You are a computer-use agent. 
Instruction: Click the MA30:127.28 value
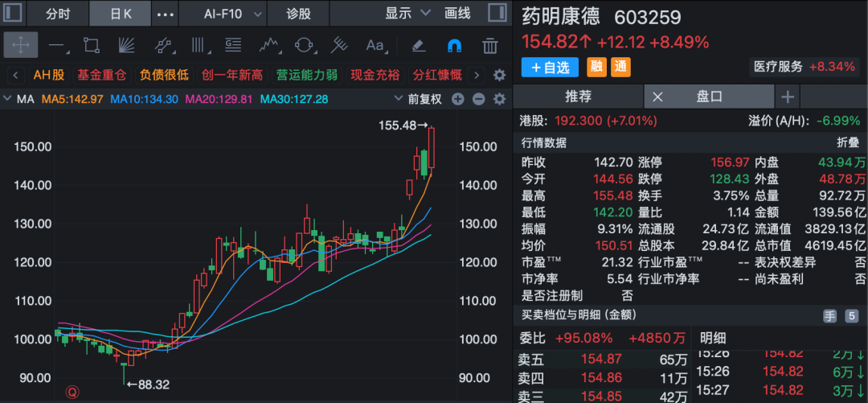[x=294, y=100]
